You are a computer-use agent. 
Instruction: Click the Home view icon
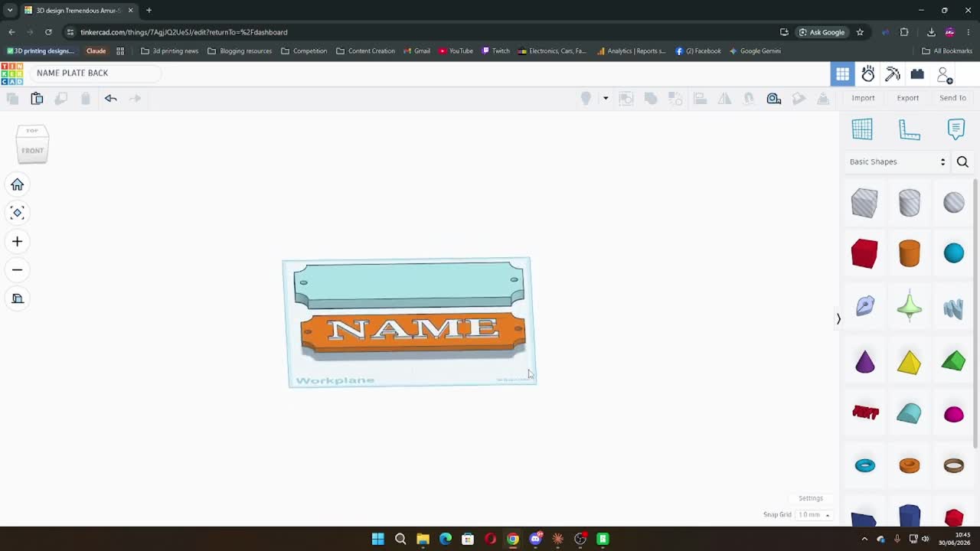point(17,184)
